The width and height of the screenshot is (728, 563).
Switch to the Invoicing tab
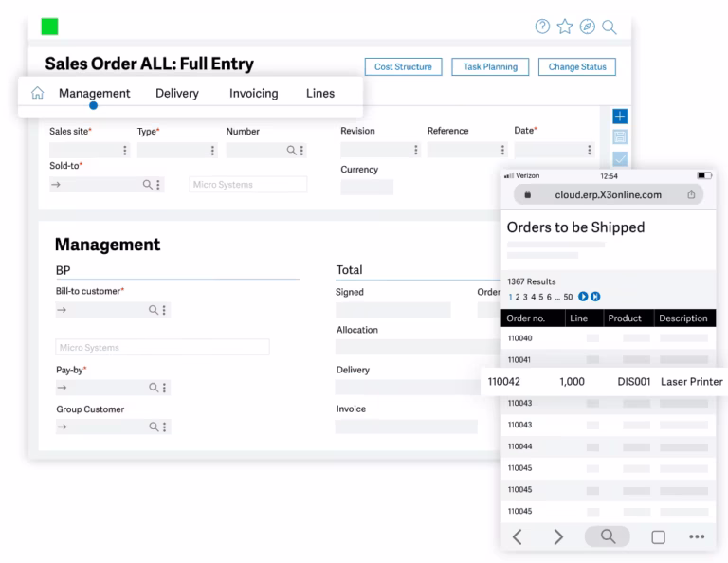(253, 93)
